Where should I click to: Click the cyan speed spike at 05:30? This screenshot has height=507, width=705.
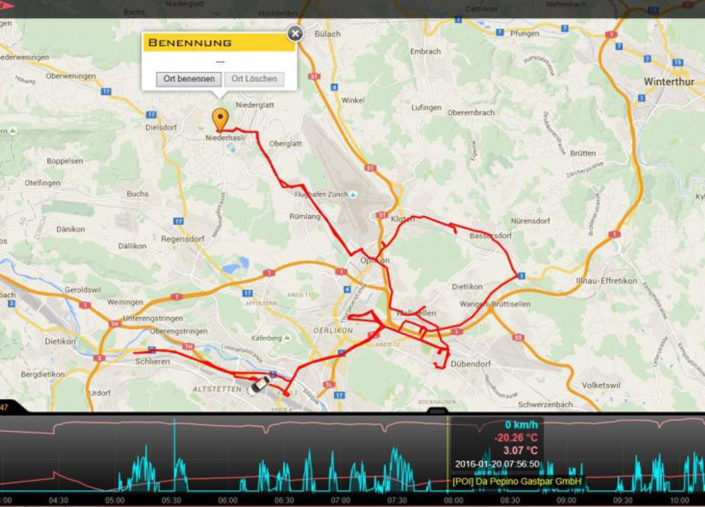tap(174, 454)
